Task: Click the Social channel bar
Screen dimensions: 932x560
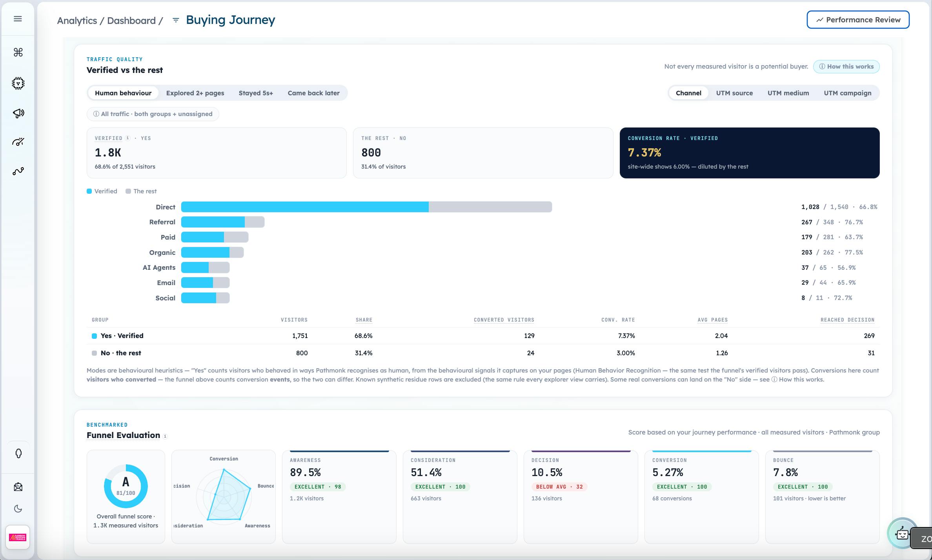Action: point(205,298)
